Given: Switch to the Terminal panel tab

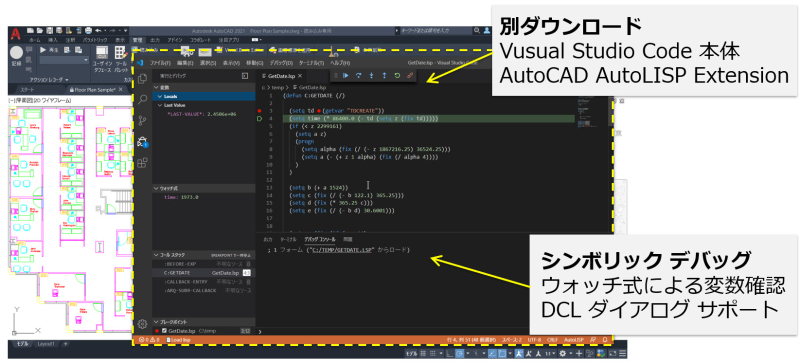Looking at the screenshot, I should click(288, 239).
